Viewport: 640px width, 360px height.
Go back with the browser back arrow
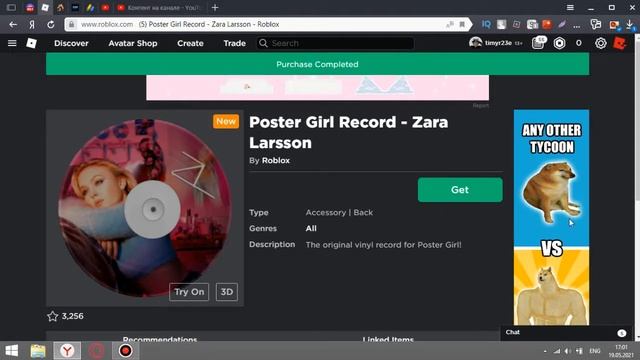click(x=13, y=24)
